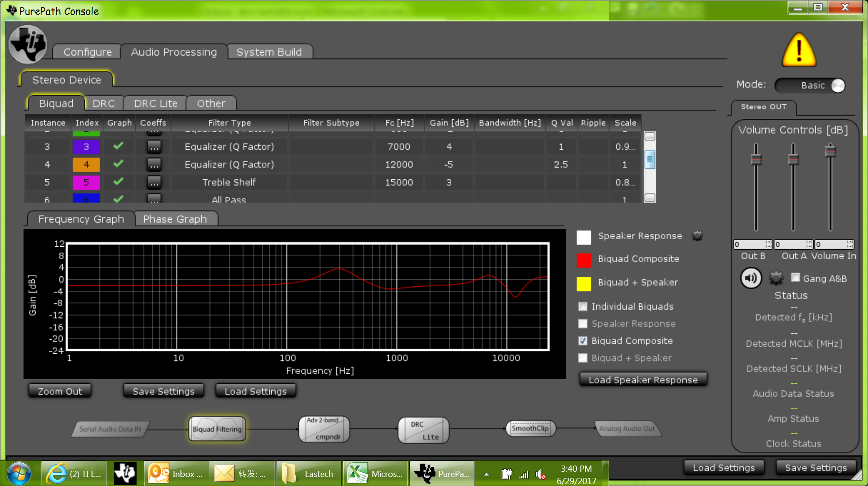868x486 pixels.
Task: Switch to Audio Processing tab
Action: tap(174, 52)
